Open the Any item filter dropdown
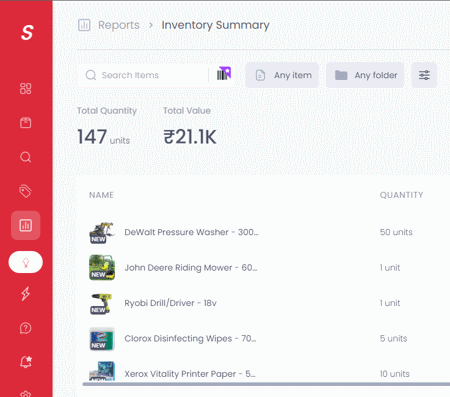Image resolution: width=450 pixels, height=397 pixels. [282, 75]
